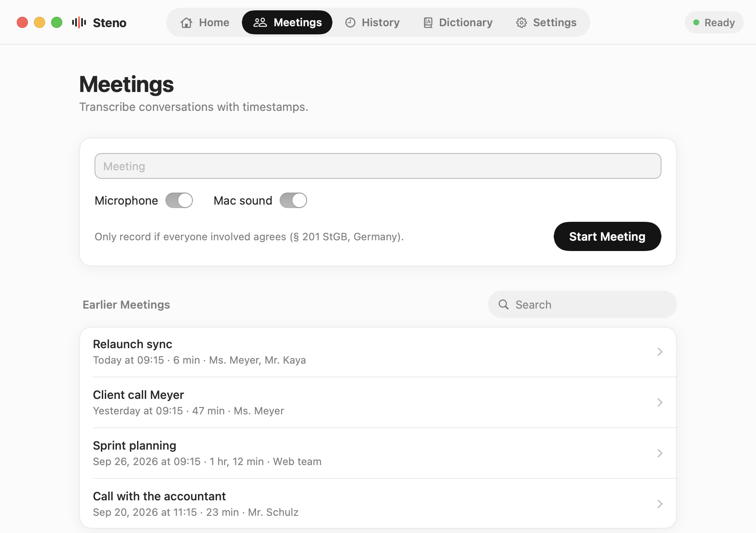Click 'Today at 09:15 · 6 min' details line

tap(199, 360)
